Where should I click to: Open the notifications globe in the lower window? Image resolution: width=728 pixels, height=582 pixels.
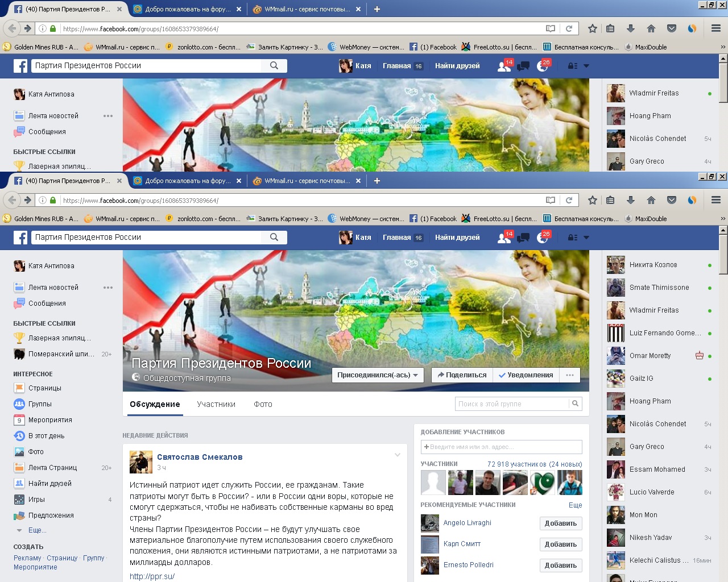pyautogui.click(x=543, y=238)
